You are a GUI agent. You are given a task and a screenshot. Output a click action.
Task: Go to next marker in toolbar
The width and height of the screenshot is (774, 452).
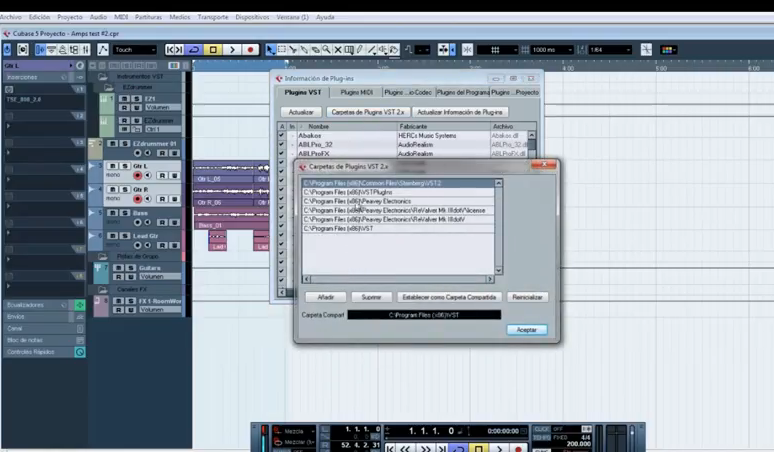coord(180,50)
